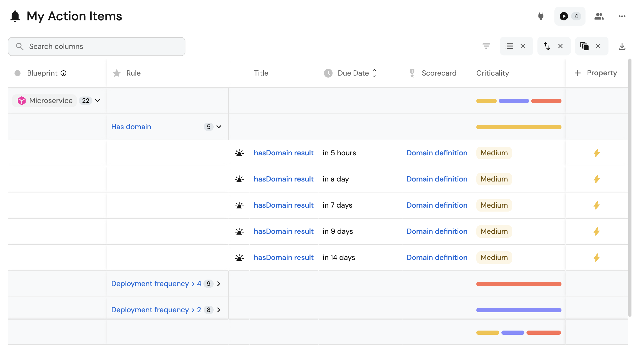Click the Scorecard column header
This screenshot has width=644, height=352.
click(x=439, y=73)
